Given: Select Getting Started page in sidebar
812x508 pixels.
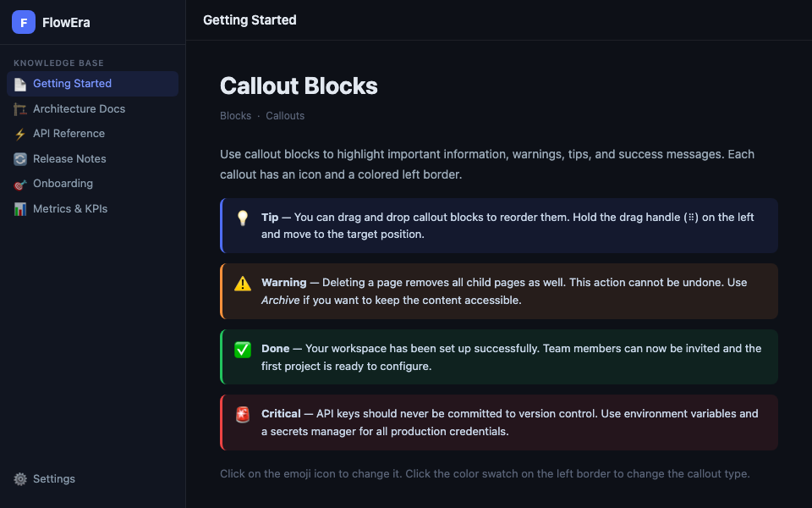Looking at the screenshot, I should (x=72, y=84).
